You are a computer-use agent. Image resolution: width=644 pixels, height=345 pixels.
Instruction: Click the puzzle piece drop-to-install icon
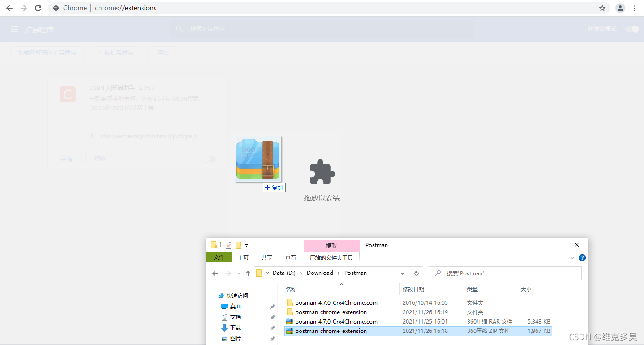click(x=322, y=172)
